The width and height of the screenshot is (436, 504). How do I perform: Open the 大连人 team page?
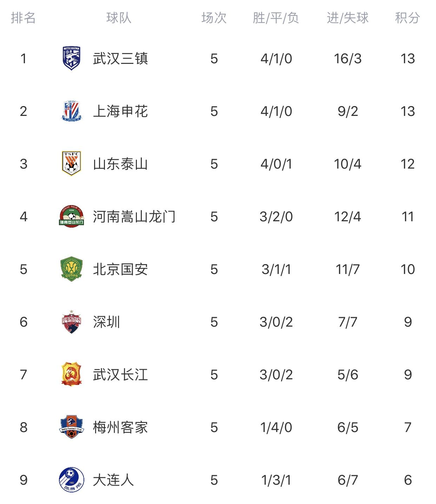[x=113, y=480]
